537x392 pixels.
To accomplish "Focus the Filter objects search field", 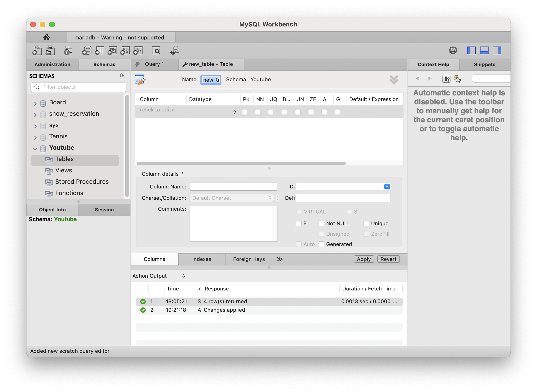I will (x=78, y=87).
